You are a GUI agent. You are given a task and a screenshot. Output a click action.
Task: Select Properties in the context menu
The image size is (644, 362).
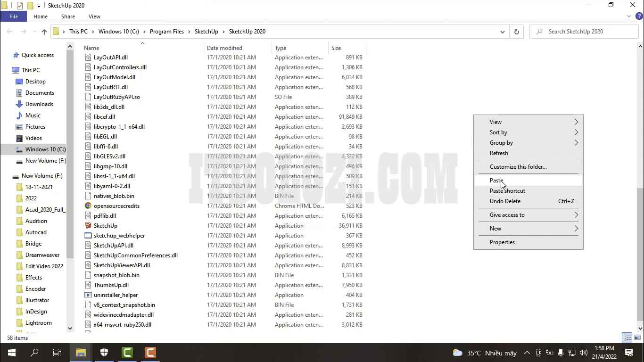[502, 242]
